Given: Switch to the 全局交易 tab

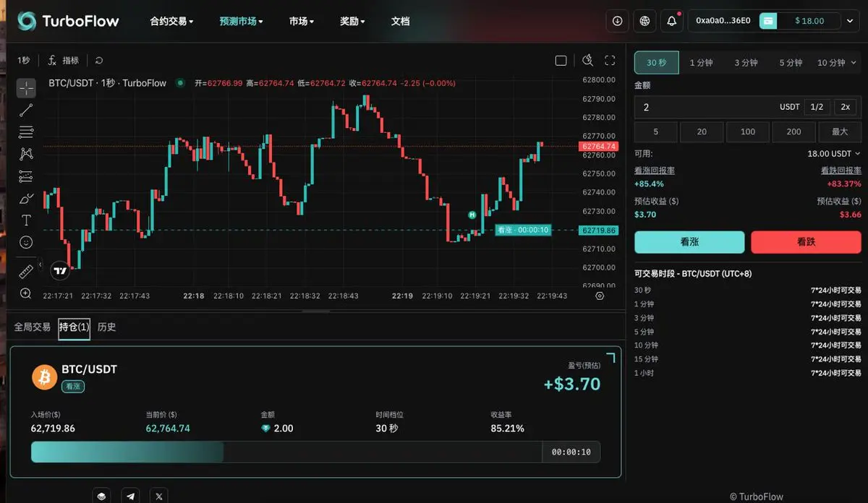Looking at the screenshot, I should click(33, 327).
